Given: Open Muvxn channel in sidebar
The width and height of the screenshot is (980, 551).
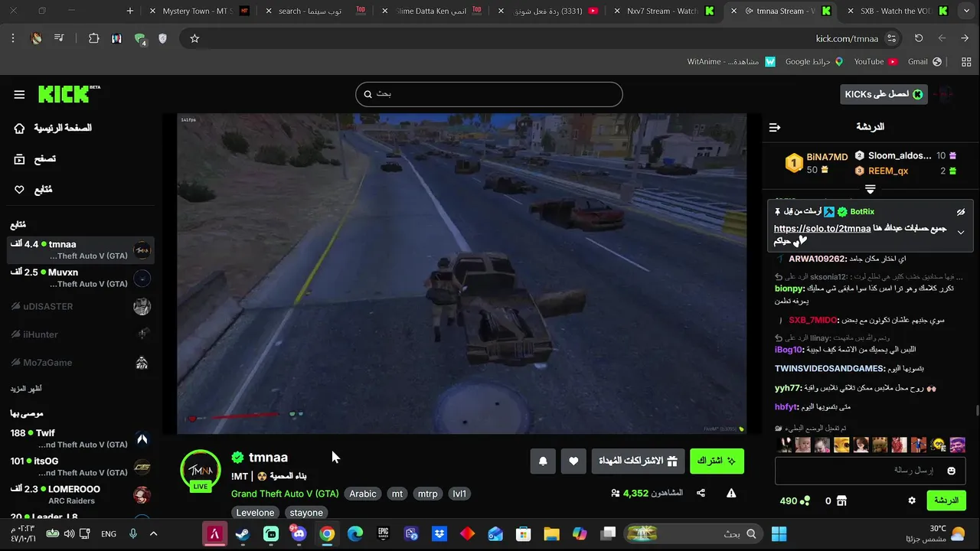Looking at the screenshot, I should tap(80, 278).
